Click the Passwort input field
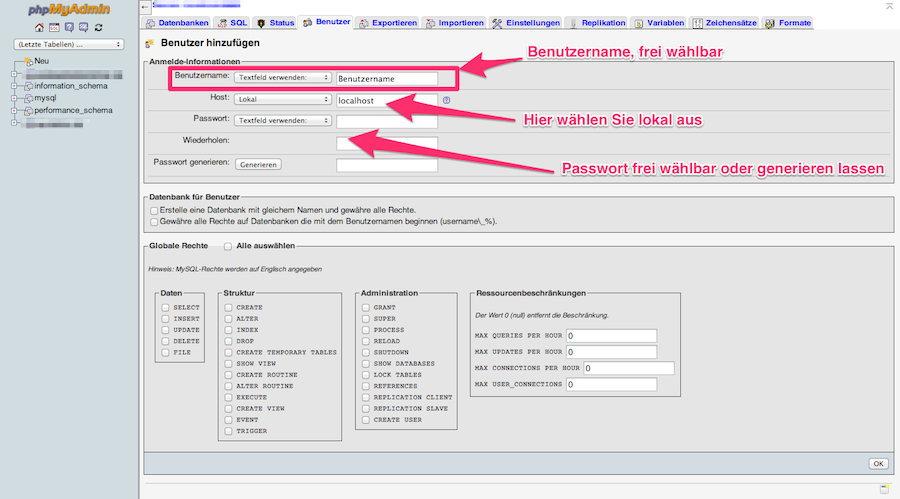Image resolution: width=900 pixels, height=499 pixels. click(x=387, y=122)
